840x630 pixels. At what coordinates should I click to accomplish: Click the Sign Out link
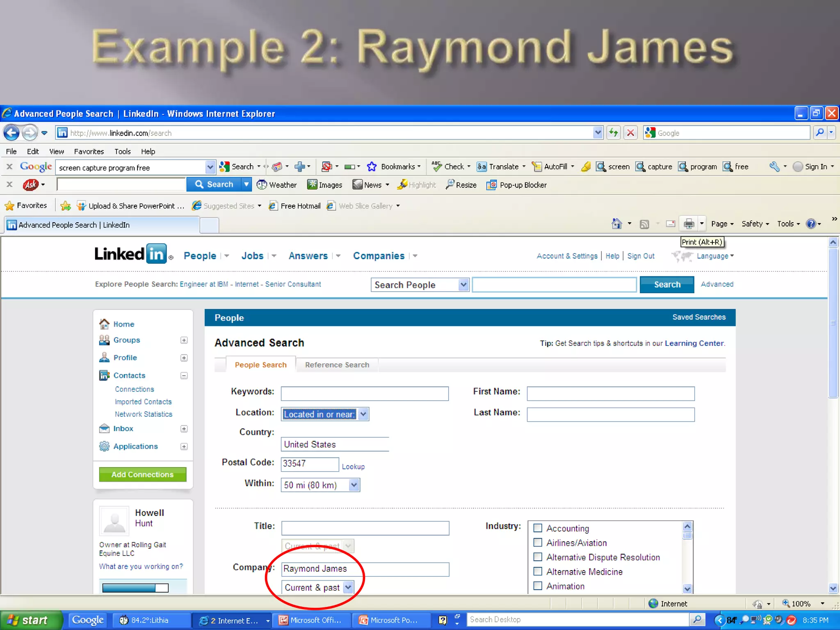point(641,256)
